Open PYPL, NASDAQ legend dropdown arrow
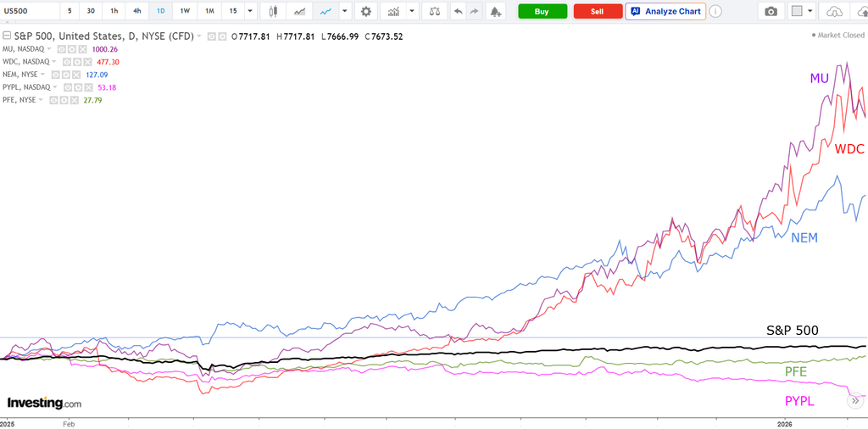Screen dimensions: 868x429 [x=55, y=87]
